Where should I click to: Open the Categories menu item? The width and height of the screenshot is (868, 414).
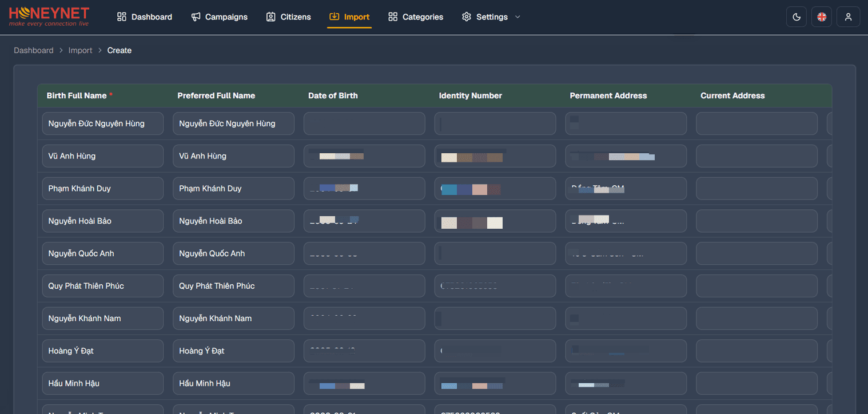415,17
